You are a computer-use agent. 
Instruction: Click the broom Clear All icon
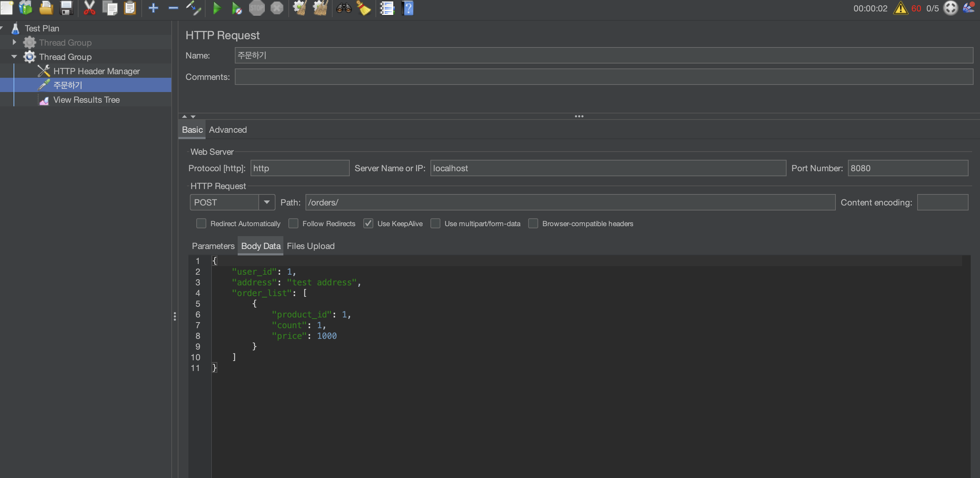coord(363,8)
